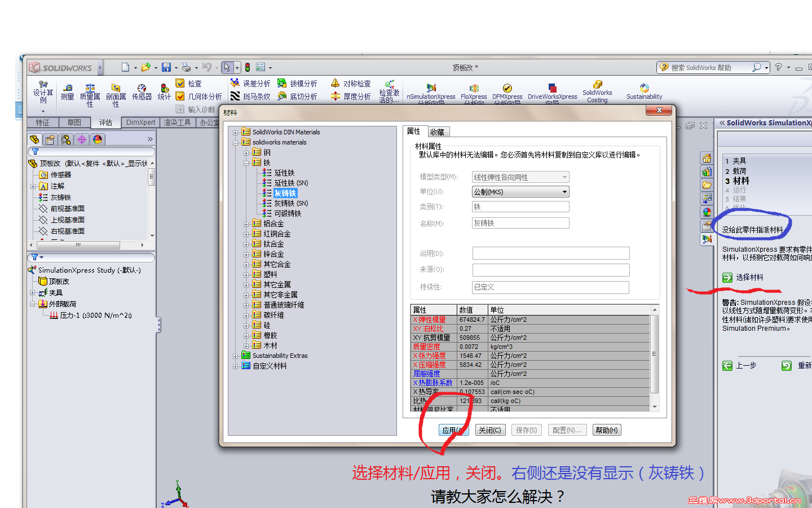
Task: Collapse the solidworks materials library
Action: coord(236,143)
